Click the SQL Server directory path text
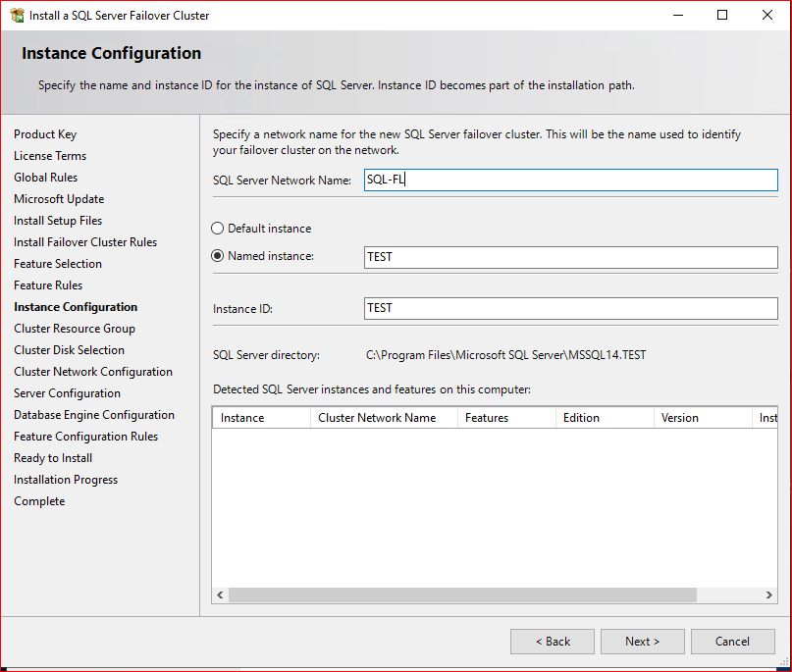 coord(505,355)
